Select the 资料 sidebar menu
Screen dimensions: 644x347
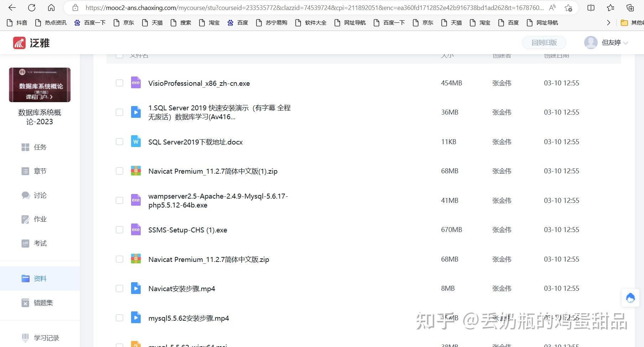pos(40,278)
